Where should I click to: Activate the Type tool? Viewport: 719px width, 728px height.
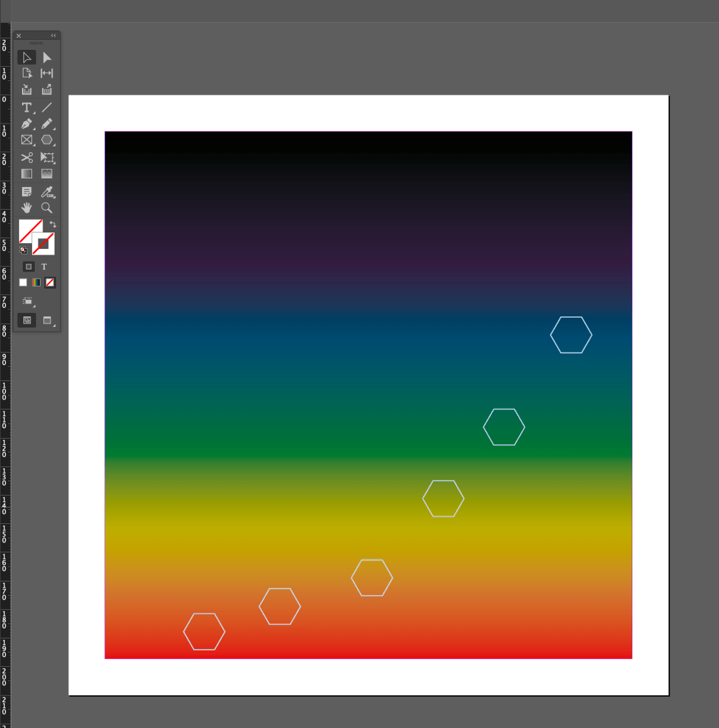pyautogui.click(x=27, y=107)
